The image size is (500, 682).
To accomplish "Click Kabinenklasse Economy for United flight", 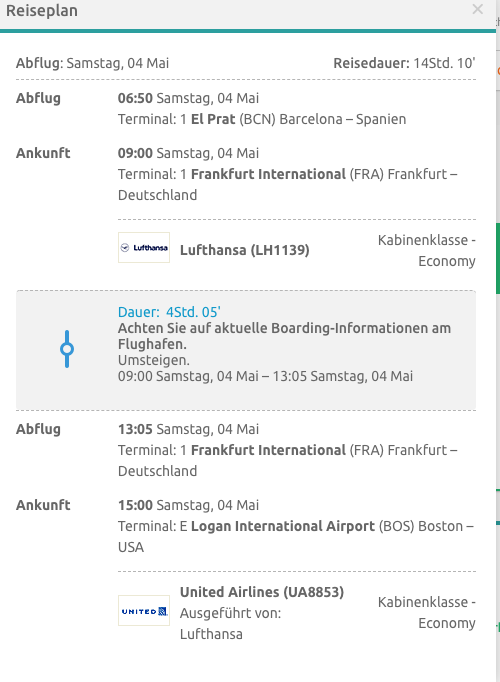I will (x=427, y=612).
